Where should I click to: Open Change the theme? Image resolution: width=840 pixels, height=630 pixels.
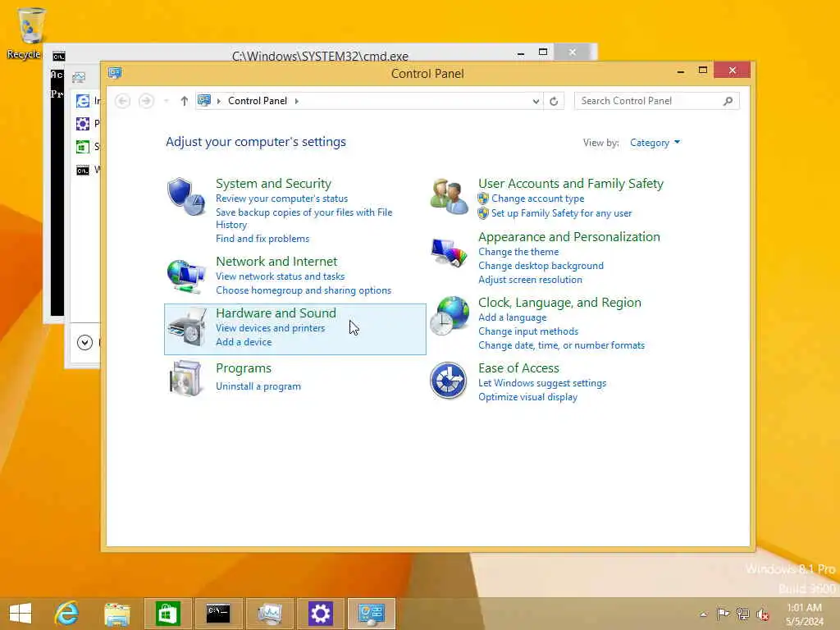click(x=518, y=252)
